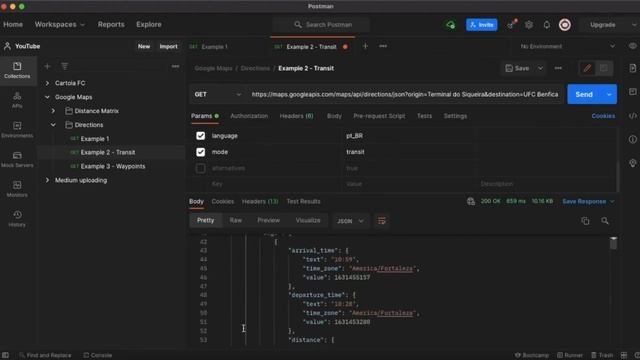The width and height of the screenshot is (640, 360).
Task: Open the documentation icon in right sidebar
Action: point(633,68)
